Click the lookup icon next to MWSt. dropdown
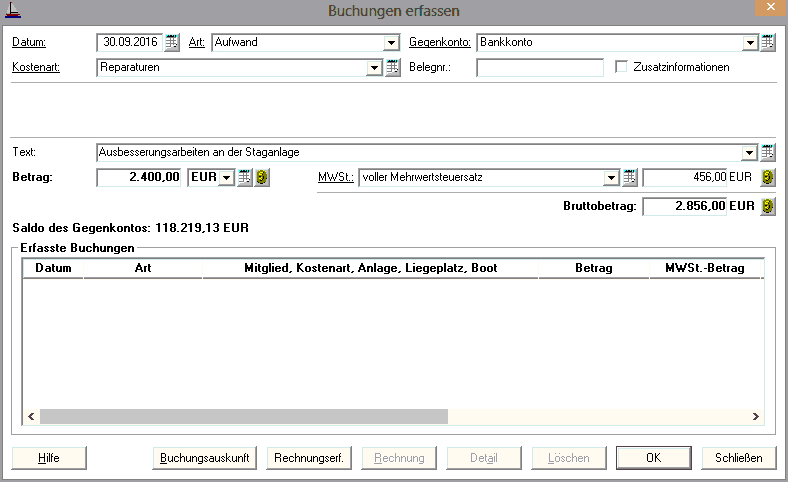The height and width of the screenshot is (482, 788). (x=630, y=178)
